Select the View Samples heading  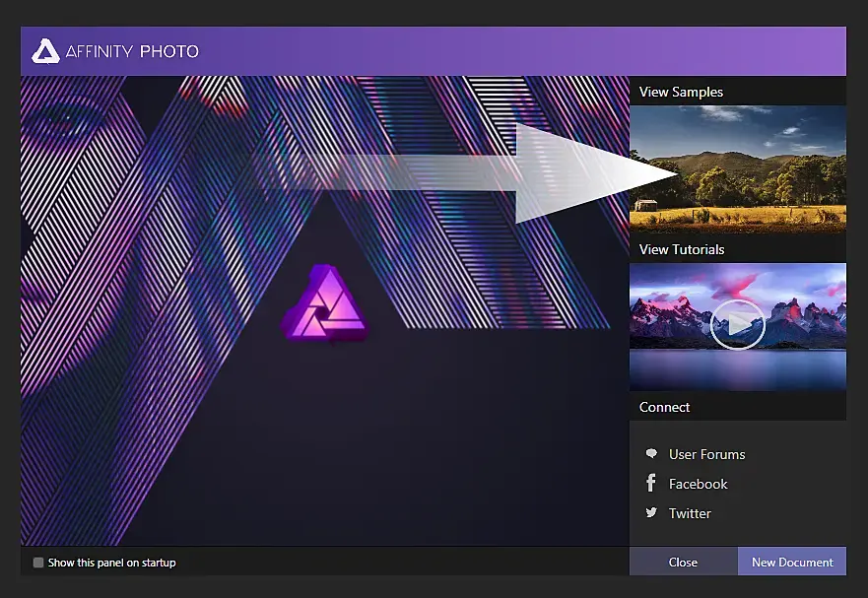pyautogui.click(x=681, y=92)
